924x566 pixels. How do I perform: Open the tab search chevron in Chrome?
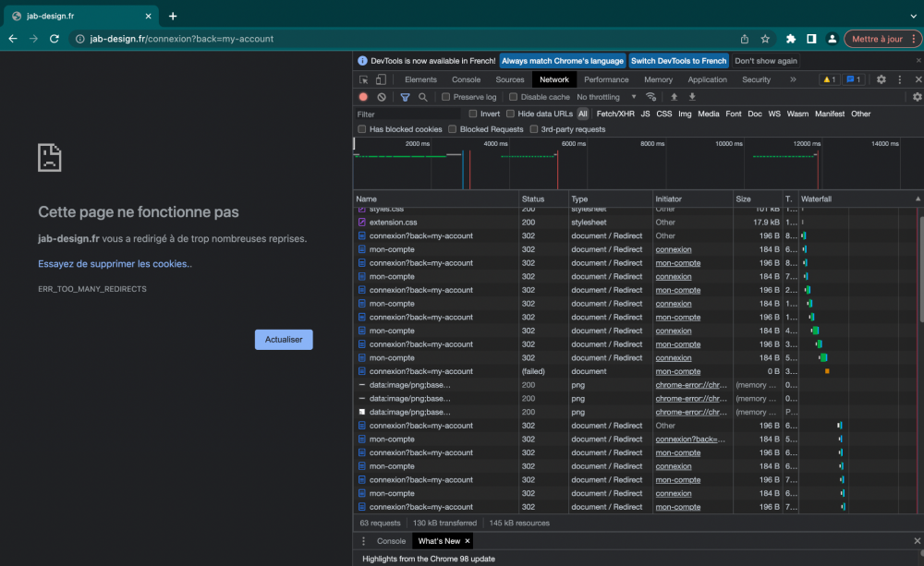click(912, 16)
